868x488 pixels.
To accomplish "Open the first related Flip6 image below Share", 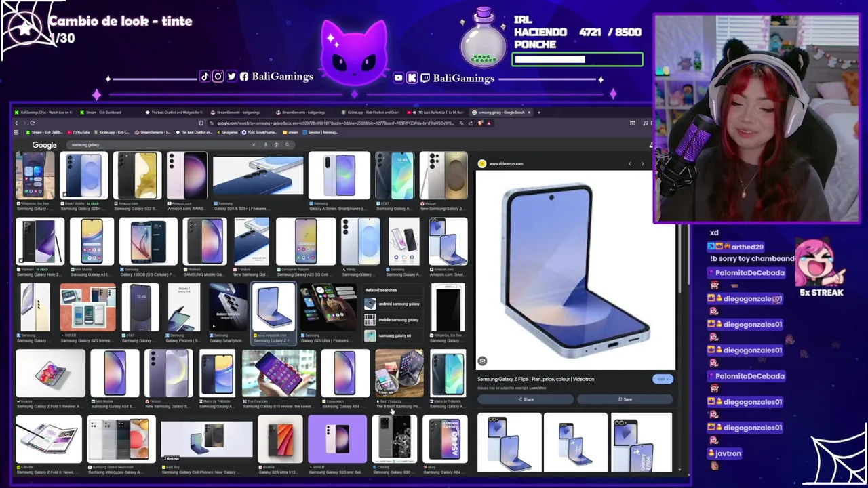I will click(x=509, y=442).
